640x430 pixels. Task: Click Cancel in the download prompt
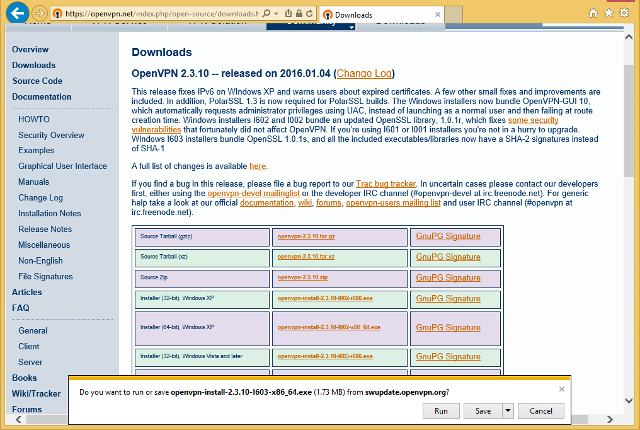(x=541, y=411)
